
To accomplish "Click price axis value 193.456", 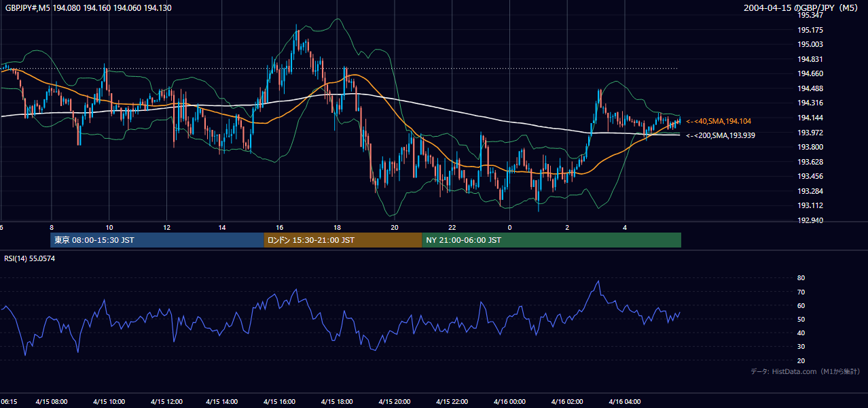I will [x=810, y=176].
